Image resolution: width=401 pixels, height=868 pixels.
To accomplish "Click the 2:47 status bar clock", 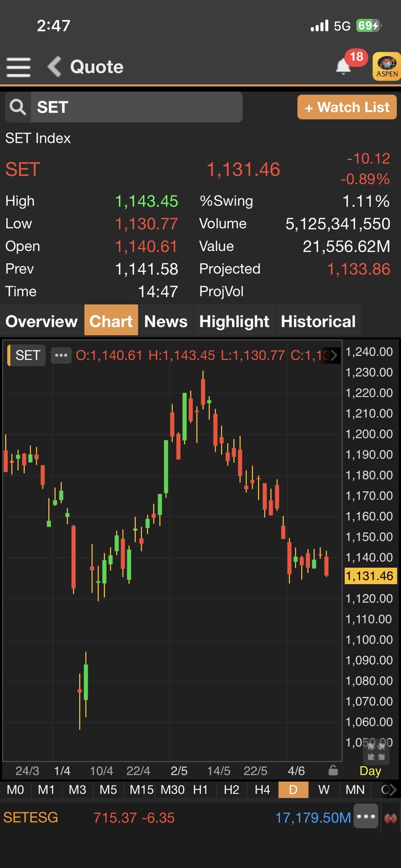I will point(53,25).
